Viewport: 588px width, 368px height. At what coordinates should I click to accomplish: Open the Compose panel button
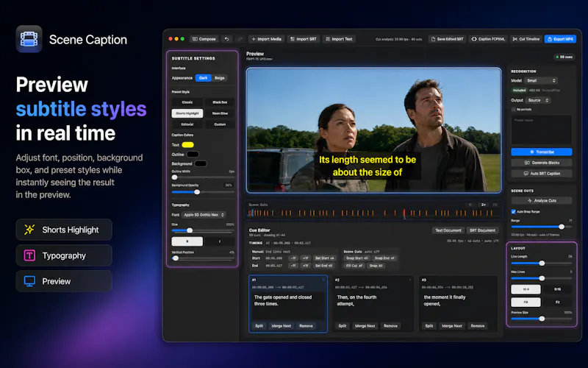(204, 39)
